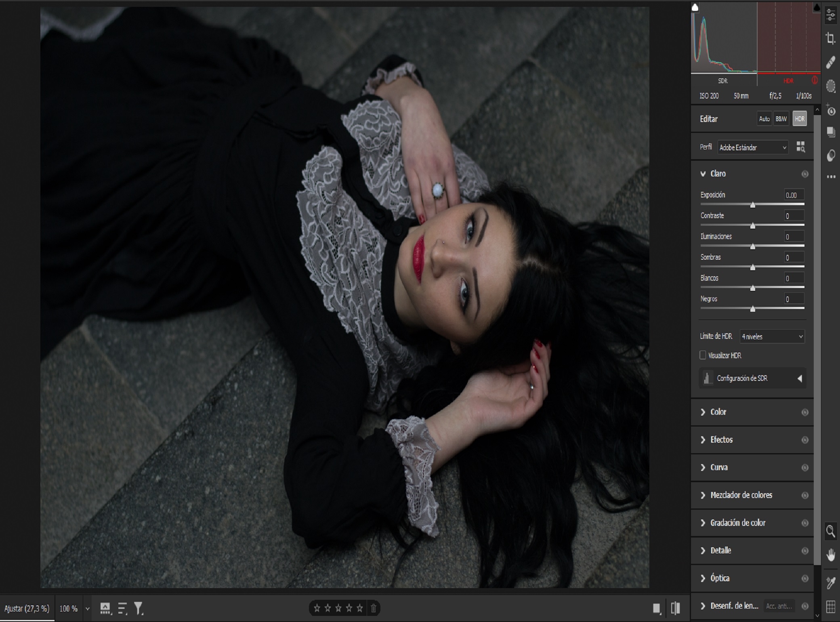Select the Hand pan tool
Viewport: 840px width, 622px height.
click(830, 555)
